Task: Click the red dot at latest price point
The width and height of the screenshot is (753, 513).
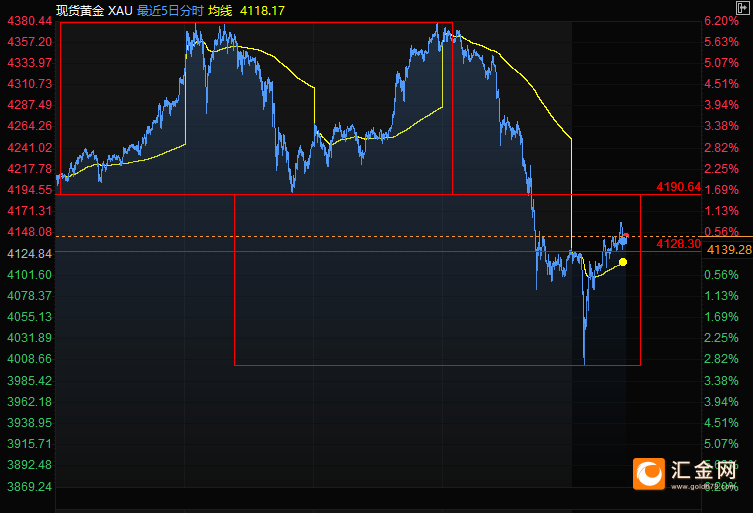Action: point(626,236)
